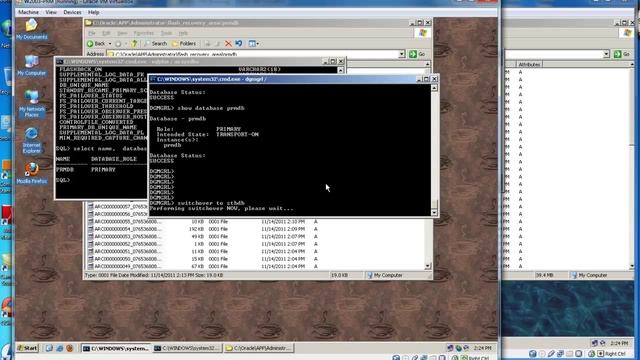Click the guest system tray clock 2:24 PM
This screenshot has width=640, height=360.
tap(483, 348)
